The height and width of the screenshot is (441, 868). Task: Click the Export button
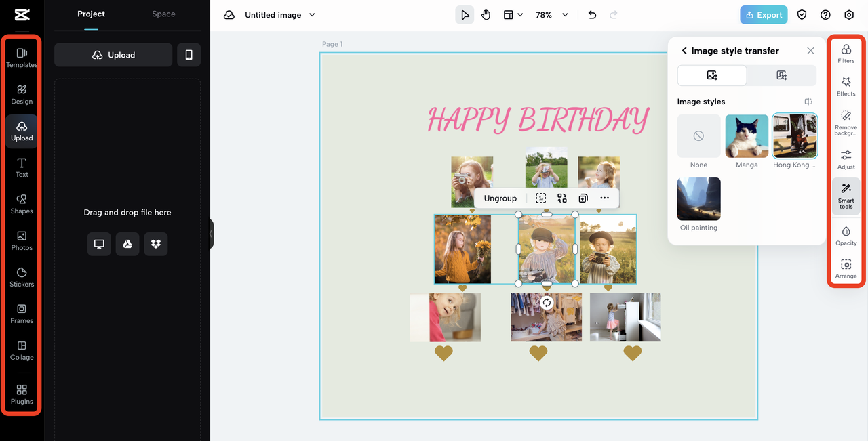point(764,15)
